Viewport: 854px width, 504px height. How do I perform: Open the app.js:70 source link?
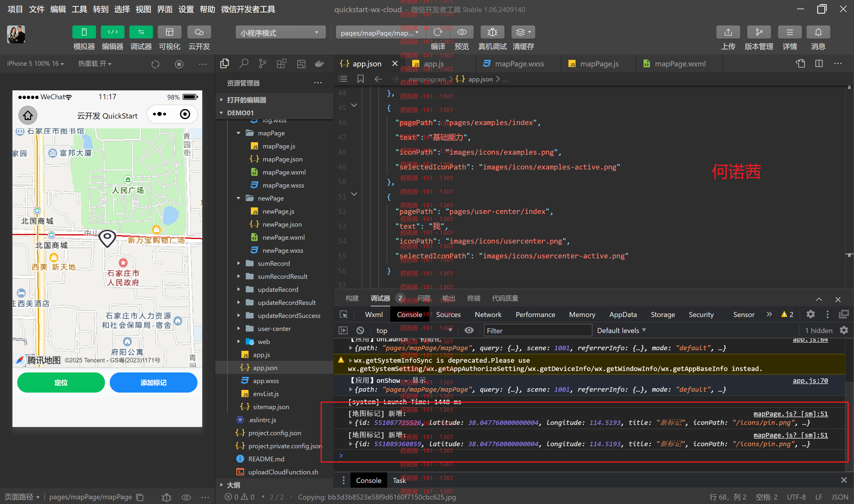pos(810,380)
